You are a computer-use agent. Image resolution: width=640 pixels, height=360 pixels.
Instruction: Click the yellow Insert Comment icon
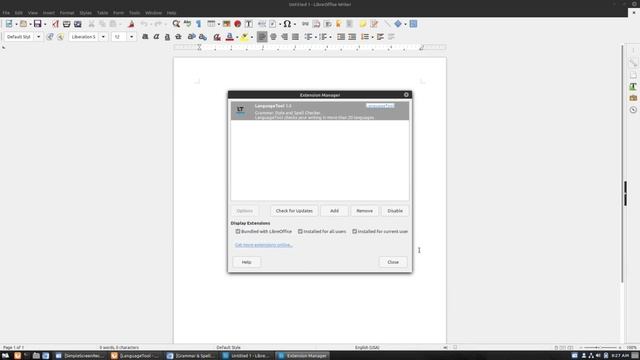click(362, 24)
